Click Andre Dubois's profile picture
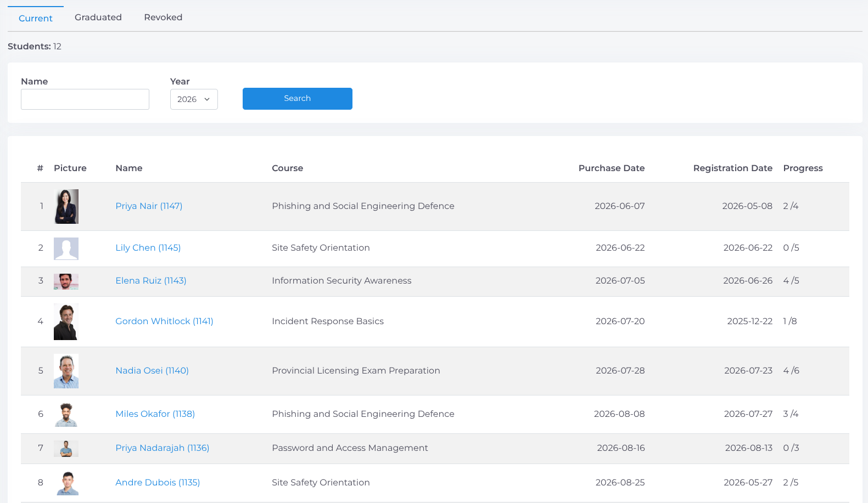 66,483
